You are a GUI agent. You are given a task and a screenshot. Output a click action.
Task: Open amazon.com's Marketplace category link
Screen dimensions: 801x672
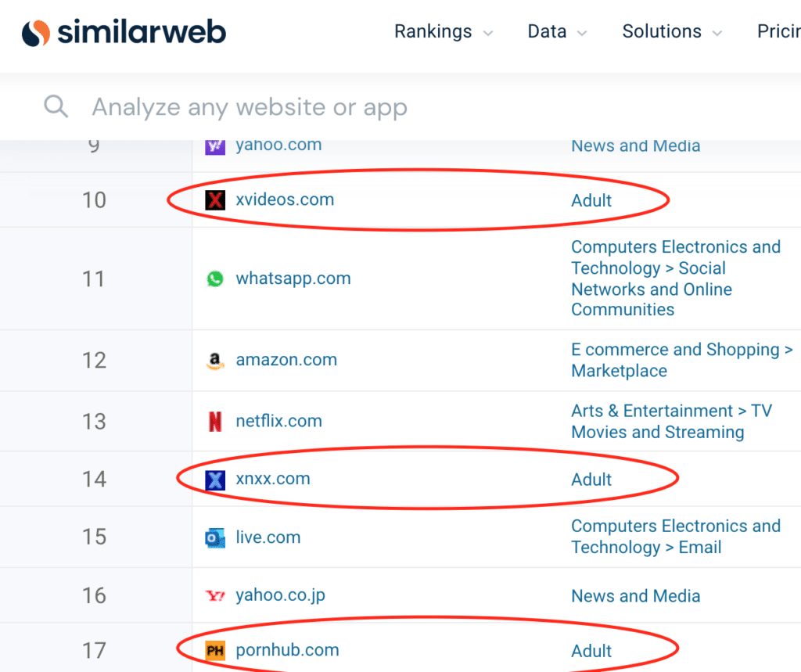coord(682,361)
